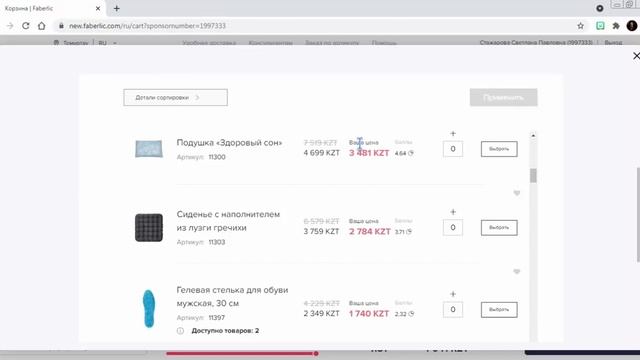The image size is (640, 360).
Task: Open the browser profile avatar
Action: (x=631, y=26)
